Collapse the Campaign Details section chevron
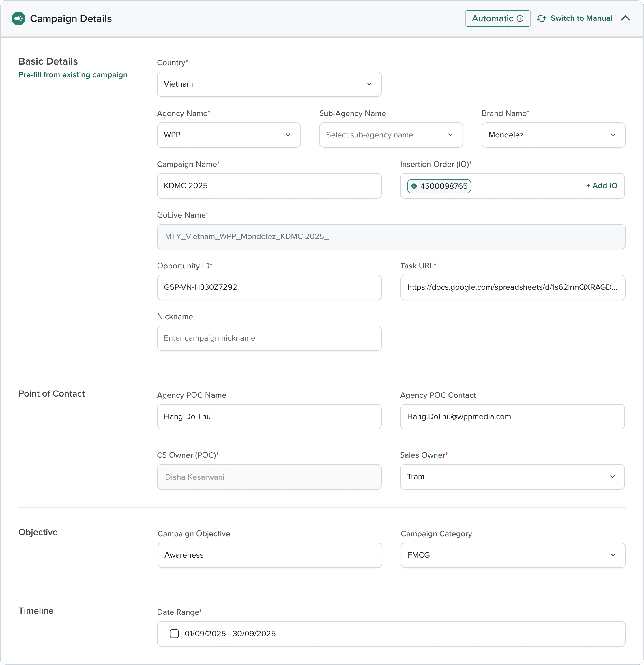 [625, 19]
